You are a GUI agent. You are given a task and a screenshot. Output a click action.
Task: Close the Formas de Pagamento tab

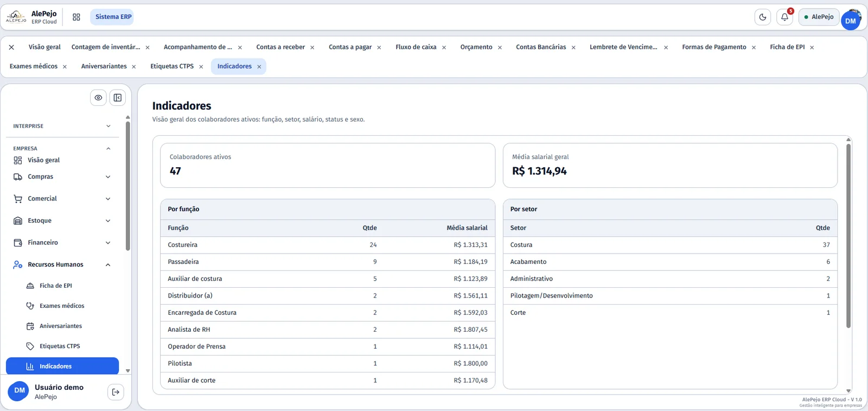pyautogui.click(x=754, y=48)
